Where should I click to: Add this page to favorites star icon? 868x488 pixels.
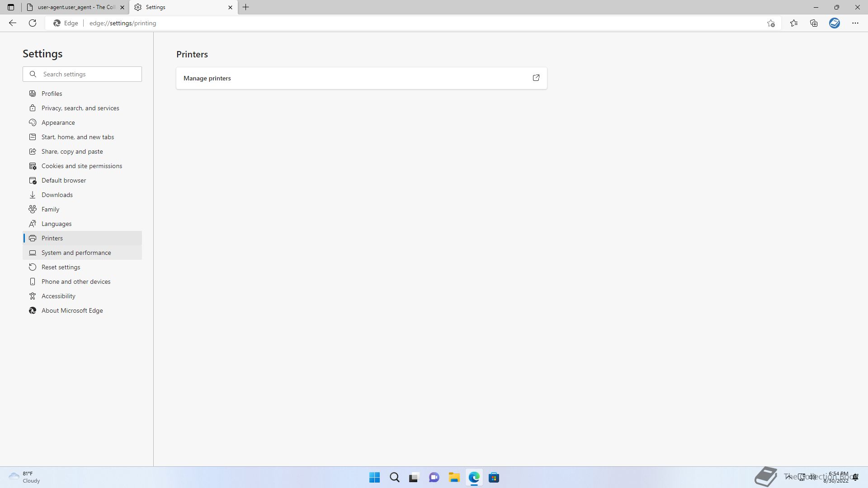click(771, 23)
